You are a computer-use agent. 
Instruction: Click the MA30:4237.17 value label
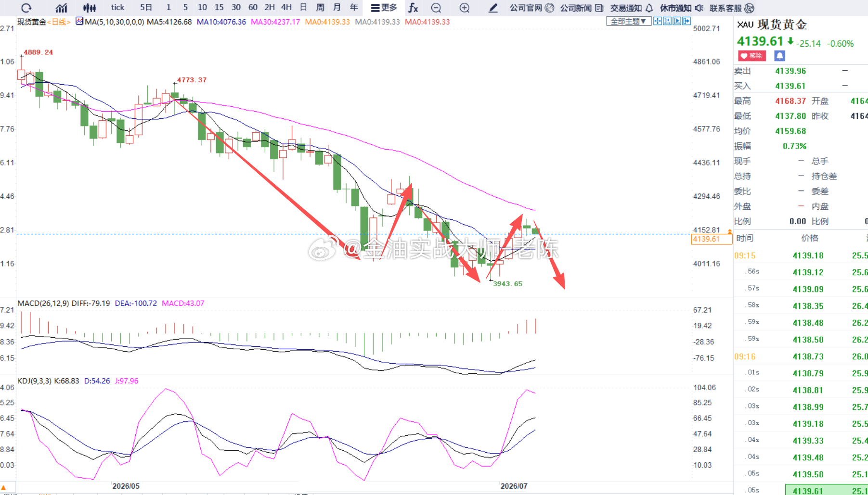(x=275, y=22)
